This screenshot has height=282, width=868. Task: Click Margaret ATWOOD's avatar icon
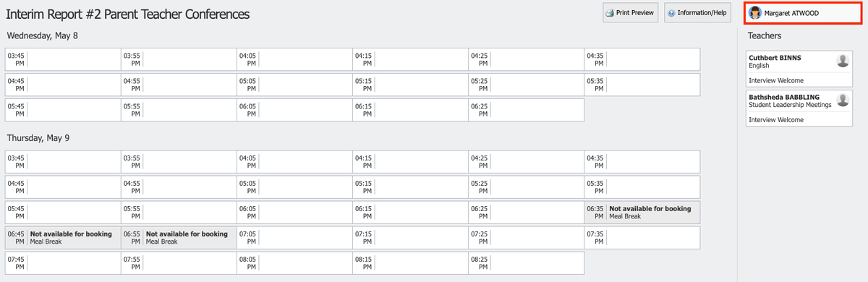(755, 12)
